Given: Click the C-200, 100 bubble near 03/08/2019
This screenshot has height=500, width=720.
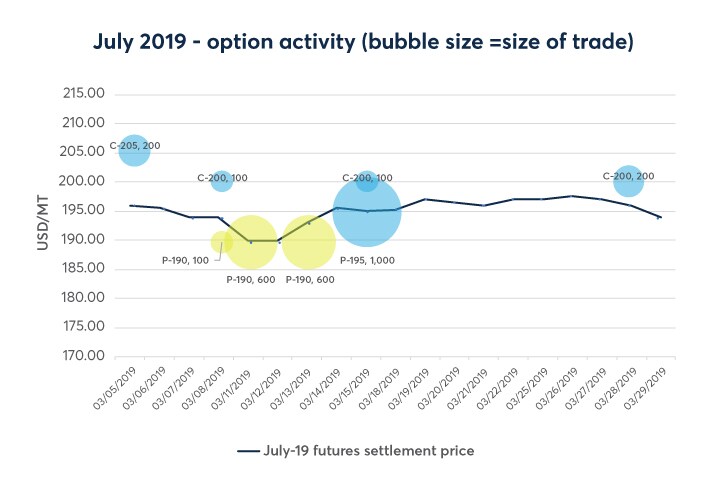Looking at the screenshot, I should click(222, 181).
